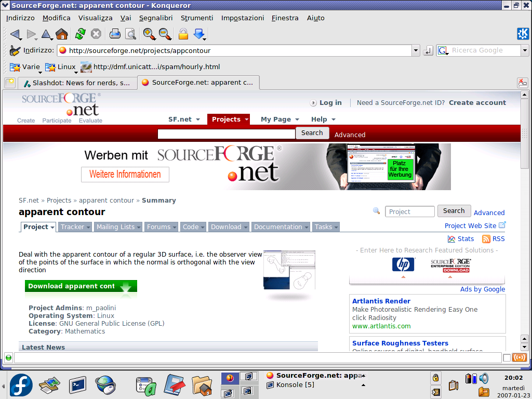The height and width of the screenshot is (399, 532).
Task: Open the Segnalibri menu
Action: [x=156, y=18]
